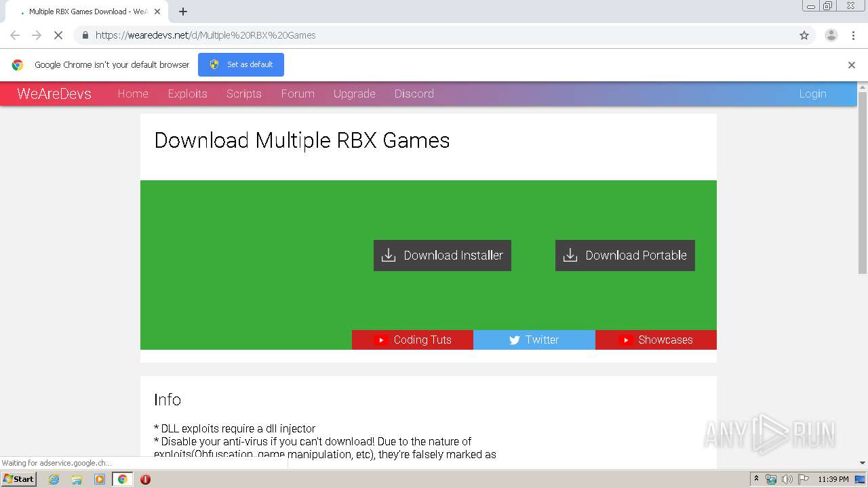Click the network tray icon
868x488 pixels.
click(x=771, y=479)
